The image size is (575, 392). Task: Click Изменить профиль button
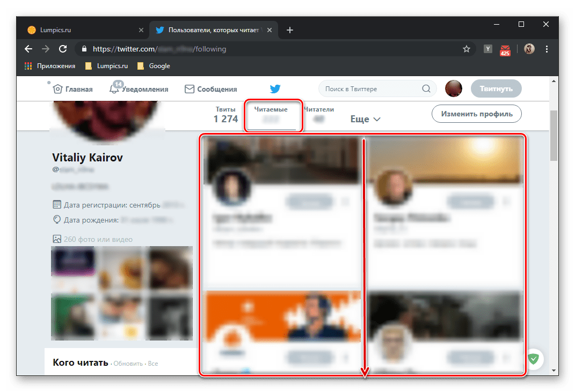tap(476, 114)
